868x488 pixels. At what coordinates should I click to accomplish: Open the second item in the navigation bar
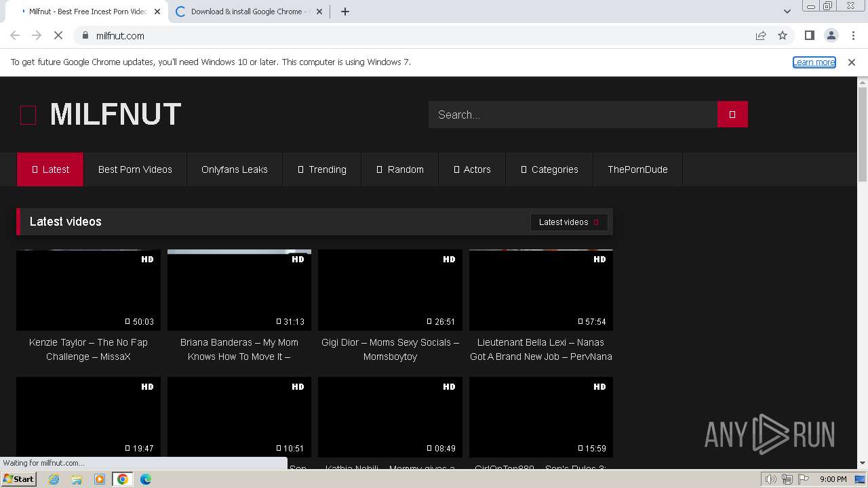135,169
